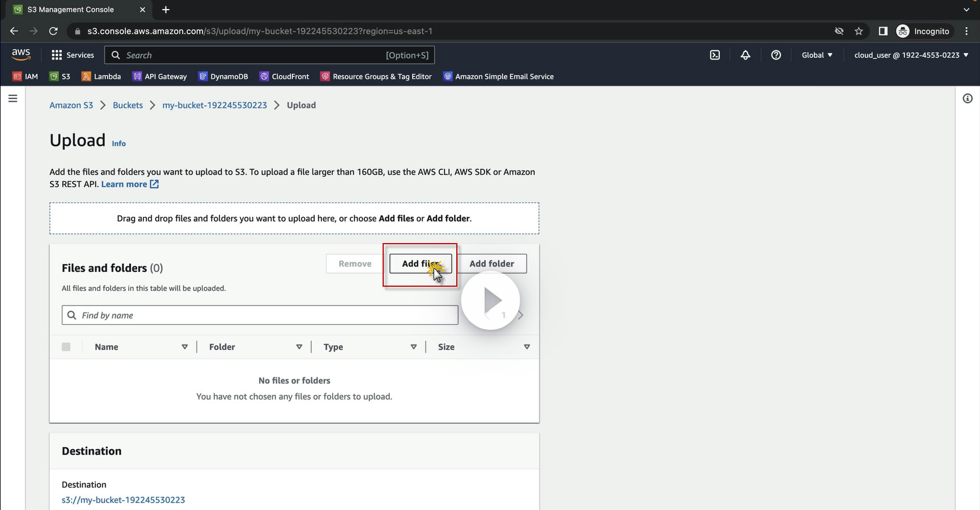Click the video play button overlay
This screenshot has width=980, height=510.
coord(491,301)
